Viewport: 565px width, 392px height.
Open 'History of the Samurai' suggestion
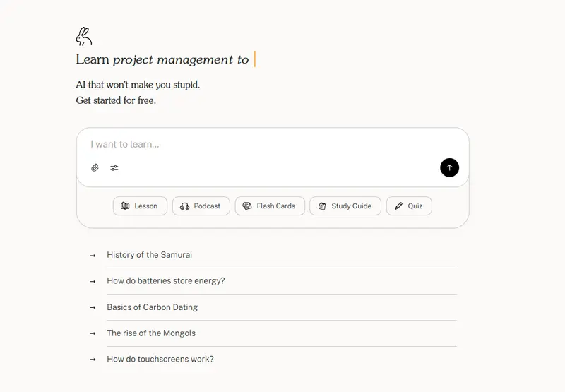point(273,255)
